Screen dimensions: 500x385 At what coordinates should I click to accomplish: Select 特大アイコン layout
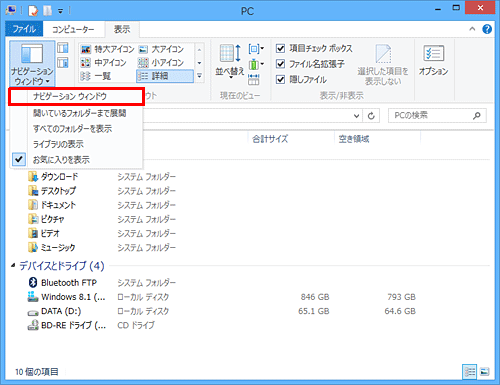pos(107,49)
